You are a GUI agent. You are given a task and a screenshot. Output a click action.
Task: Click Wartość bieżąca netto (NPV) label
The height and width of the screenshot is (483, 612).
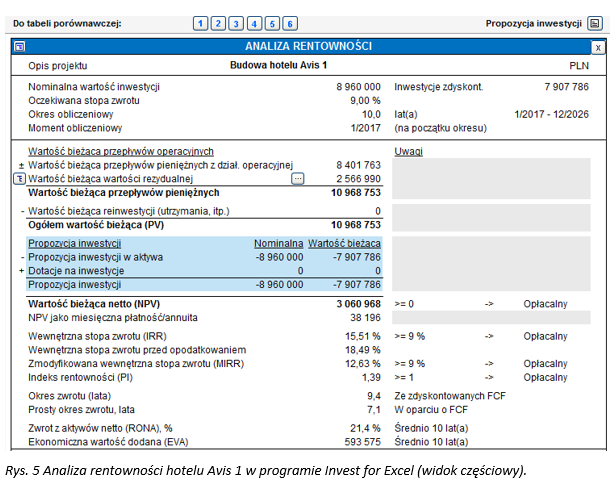point(94,304)
